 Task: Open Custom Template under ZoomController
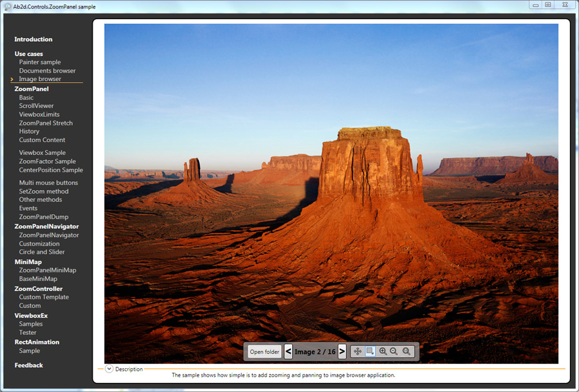(x=44, y=297)
